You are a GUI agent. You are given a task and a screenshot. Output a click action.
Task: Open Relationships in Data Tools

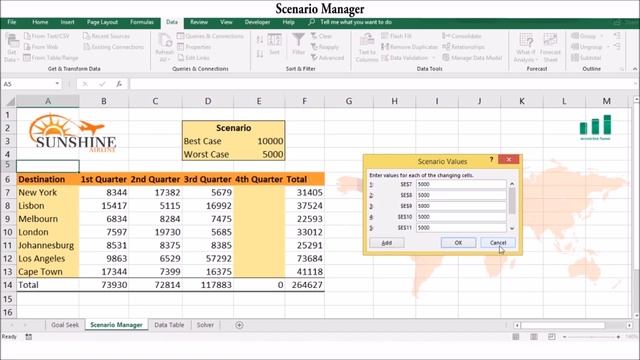464,47
